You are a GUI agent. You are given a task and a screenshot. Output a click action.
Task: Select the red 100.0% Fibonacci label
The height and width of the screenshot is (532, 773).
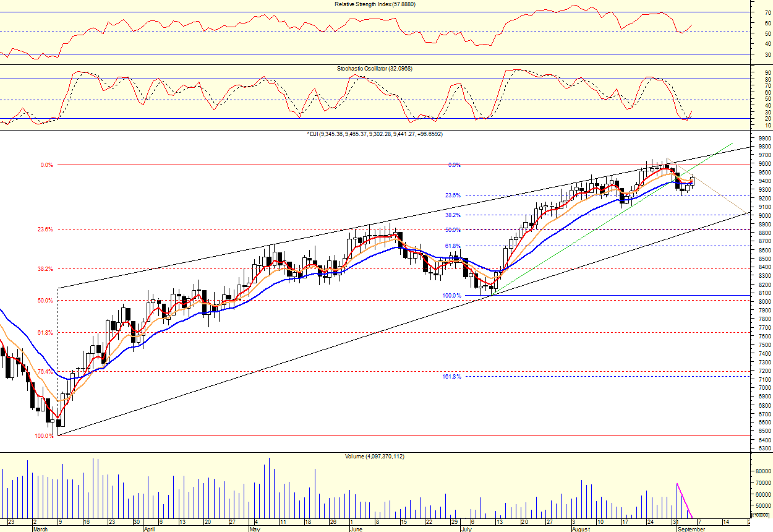[43, 436]
